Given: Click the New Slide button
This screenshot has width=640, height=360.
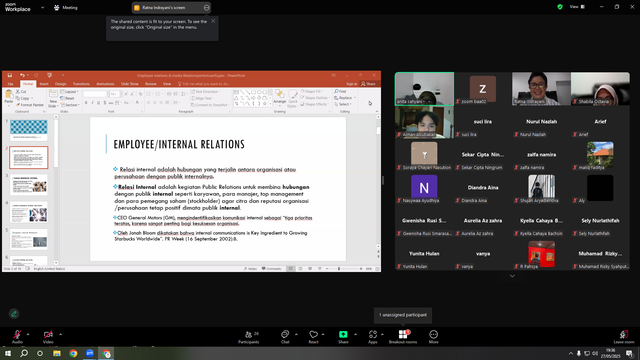Looking at the screenshot, I should click(53, 99).
